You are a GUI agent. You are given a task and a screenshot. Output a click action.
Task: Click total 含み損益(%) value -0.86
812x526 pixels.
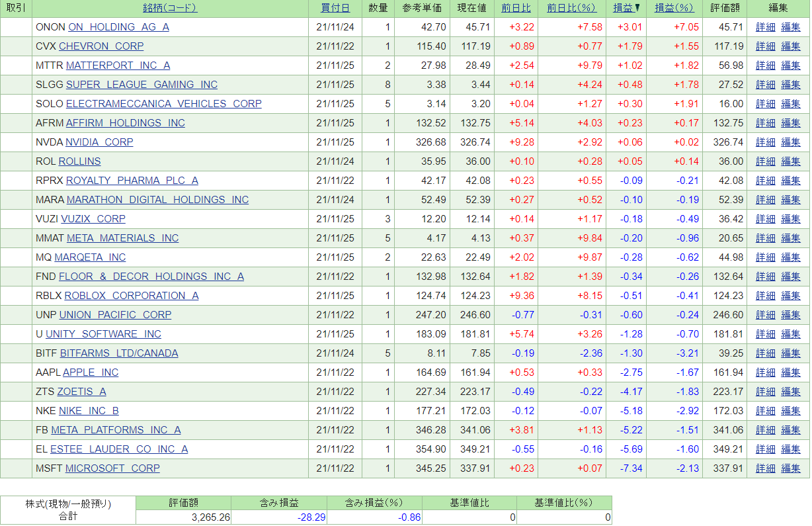[x=409, y=517]
